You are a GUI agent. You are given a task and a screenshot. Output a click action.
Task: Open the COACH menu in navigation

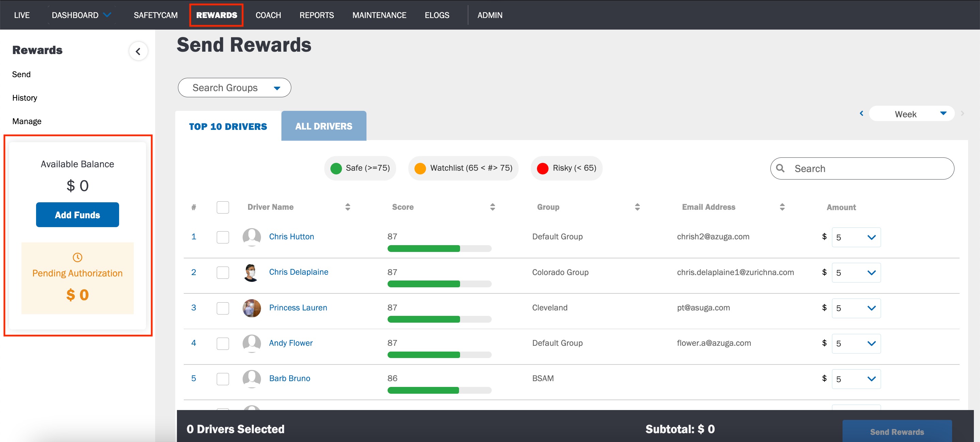[x=268, y=15]
